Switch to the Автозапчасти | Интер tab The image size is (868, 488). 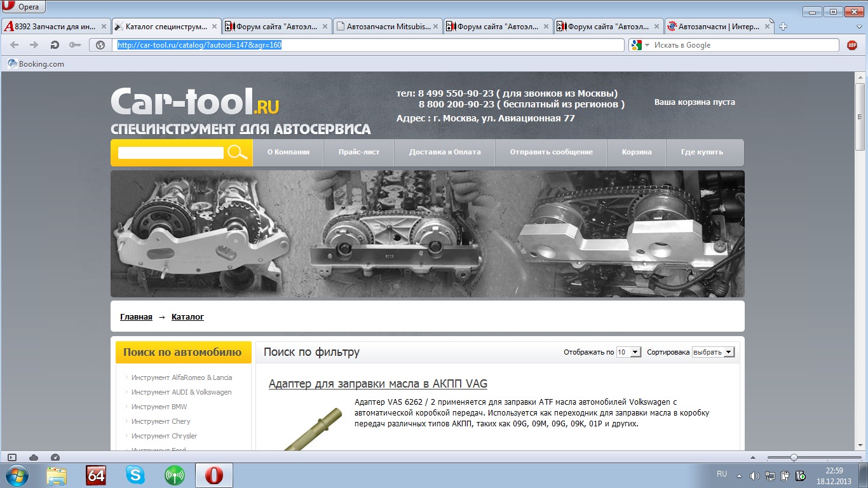719,27
